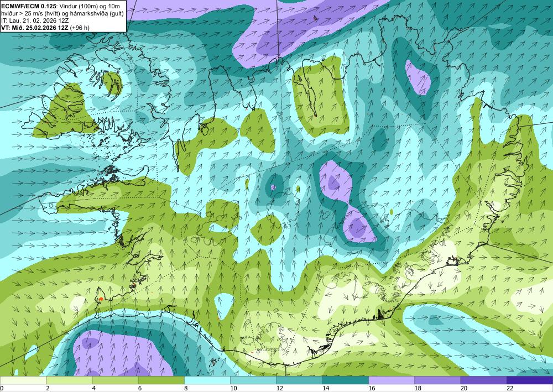Viewport: 553px width, 392px height.
Task: Click the legend label '2'
Action: (48, 388)
